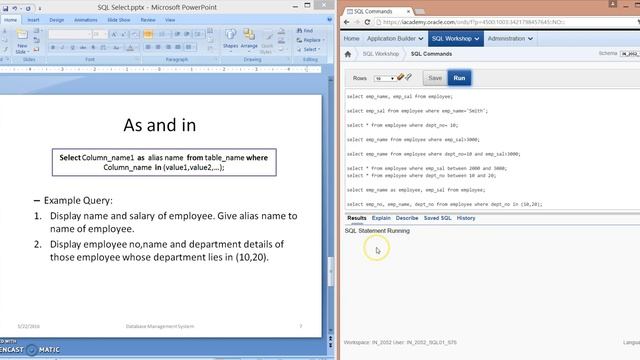The width and height of the screenshot is (640, 360).
Task: Clear all text formatting
Action: click(x=134, y=34)
